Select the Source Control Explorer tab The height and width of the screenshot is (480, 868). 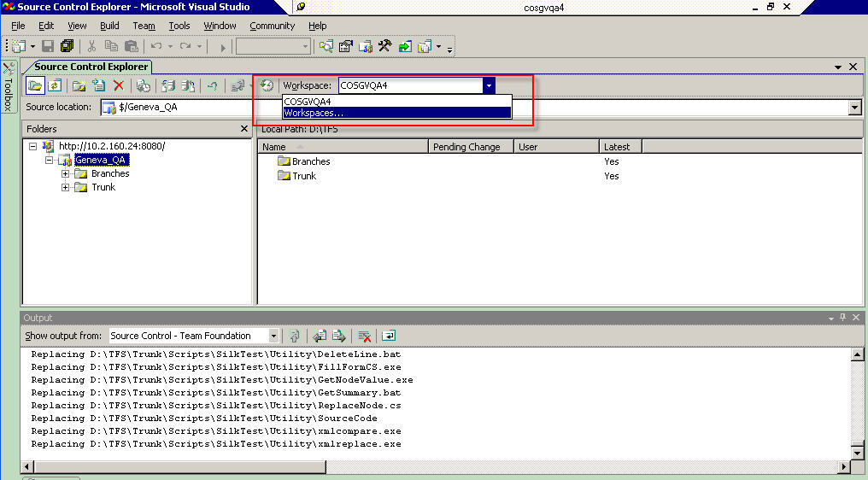(x=91, y=67)
